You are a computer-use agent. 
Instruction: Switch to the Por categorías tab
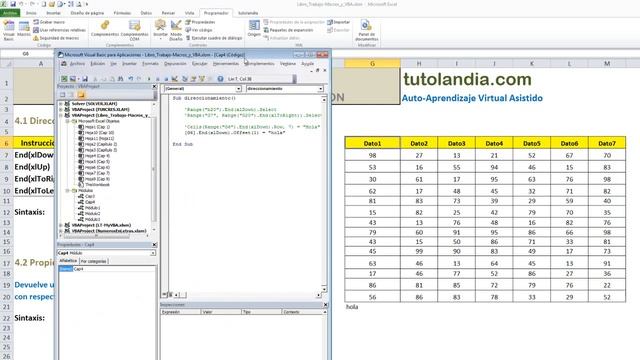[93, 261]
